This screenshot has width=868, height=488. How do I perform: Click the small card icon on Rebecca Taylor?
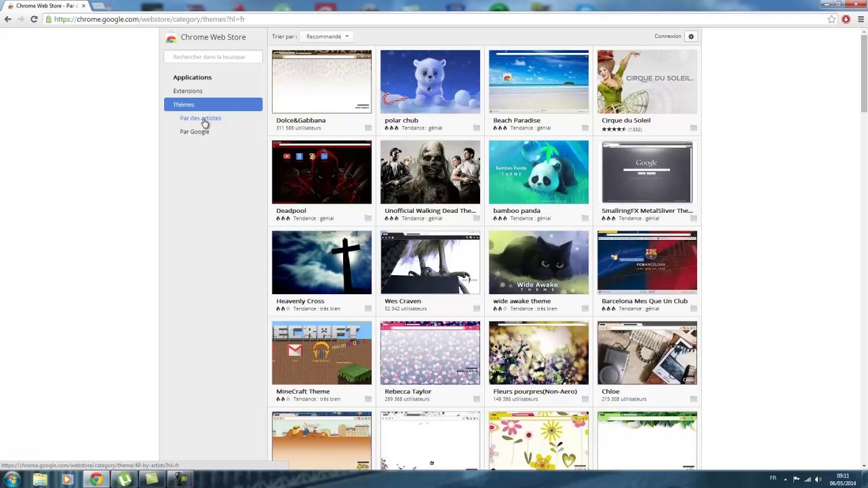point(476,399)
